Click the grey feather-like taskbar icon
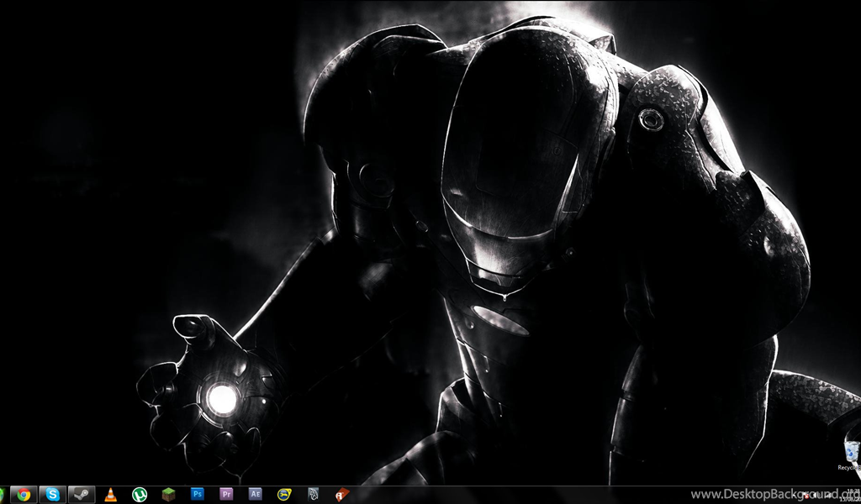861x504 pixels. (x=314, y=495)
